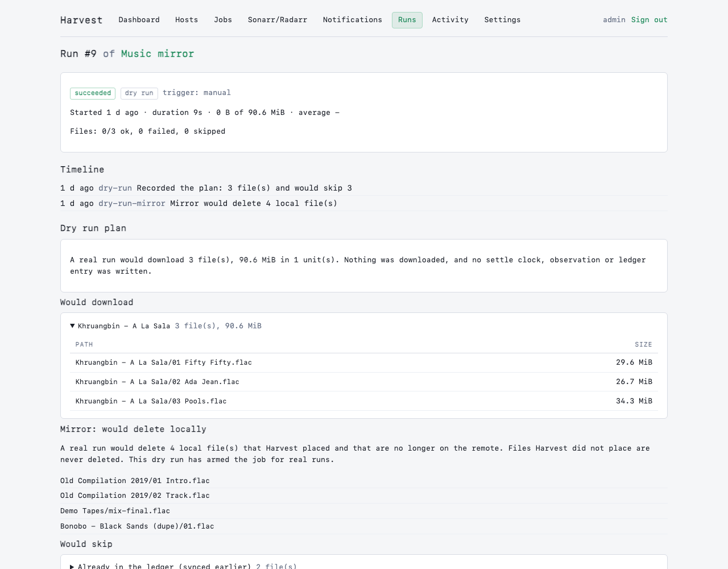
Task: Open the Harvest home logo link
Action: pyautogui.click(x=81, y=20)
